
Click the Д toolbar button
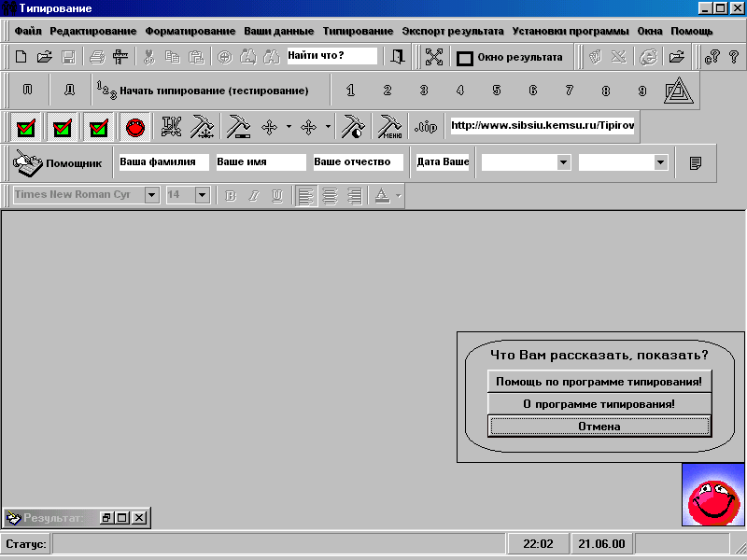[69, 90]
